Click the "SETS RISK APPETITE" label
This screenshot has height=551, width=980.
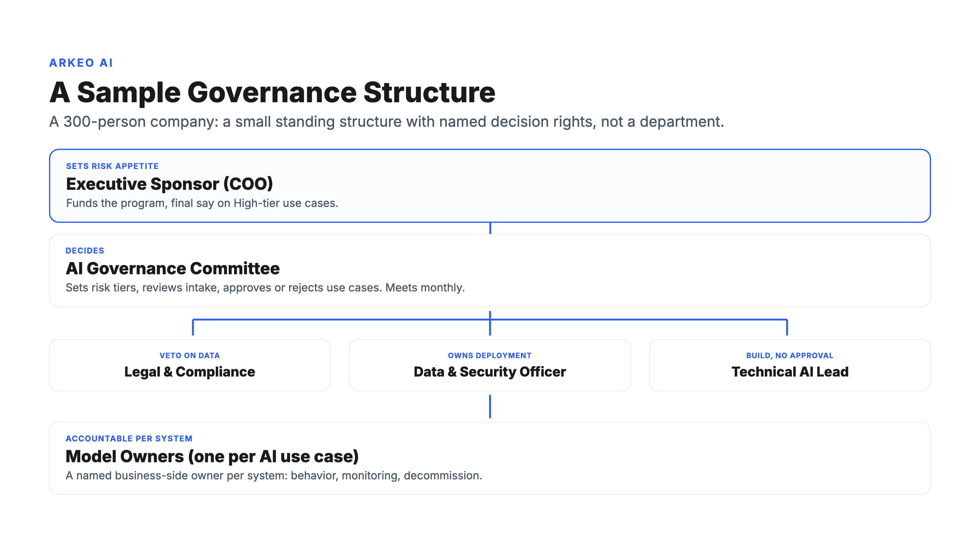[112, 166]
